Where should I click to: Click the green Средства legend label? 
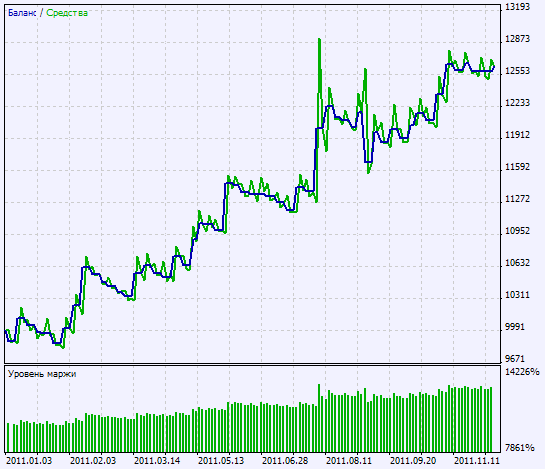[67, 13]
